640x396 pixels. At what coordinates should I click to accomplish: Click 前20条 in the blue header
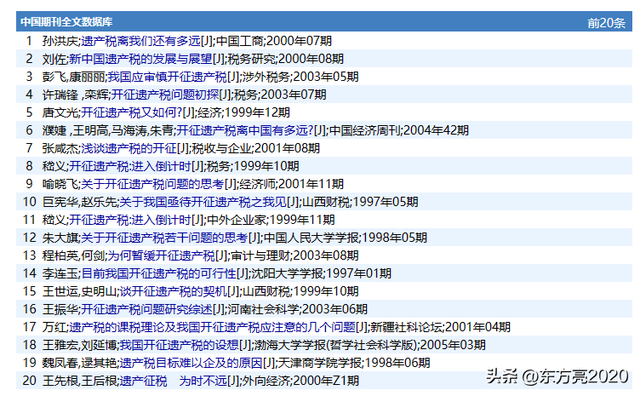click(x=606, y=23)
